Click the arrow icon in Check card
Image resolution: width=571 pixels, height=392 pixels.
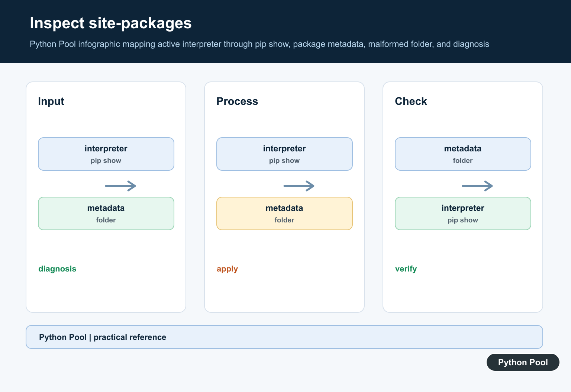pyautogui.click(x=477, y=186)
